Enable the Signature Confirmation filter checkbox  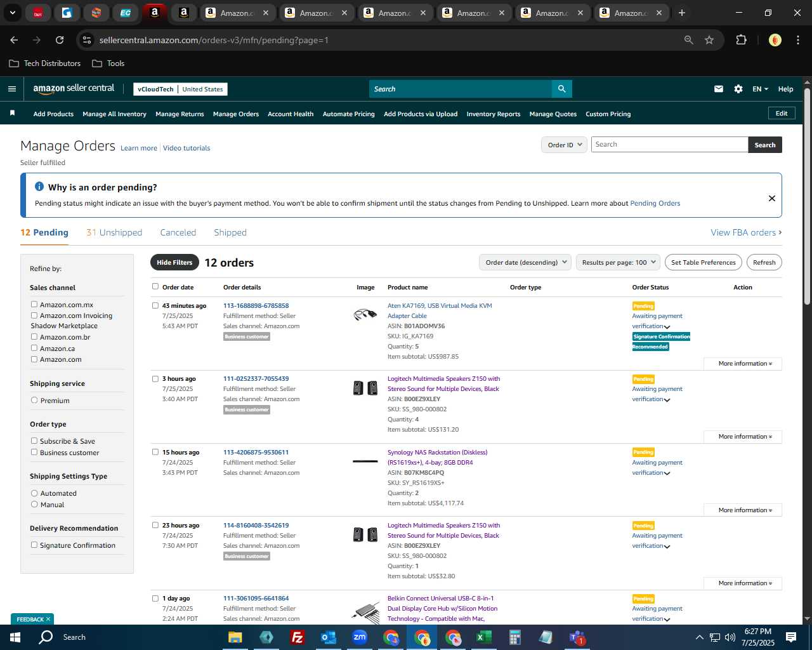[x=34, y=545]
